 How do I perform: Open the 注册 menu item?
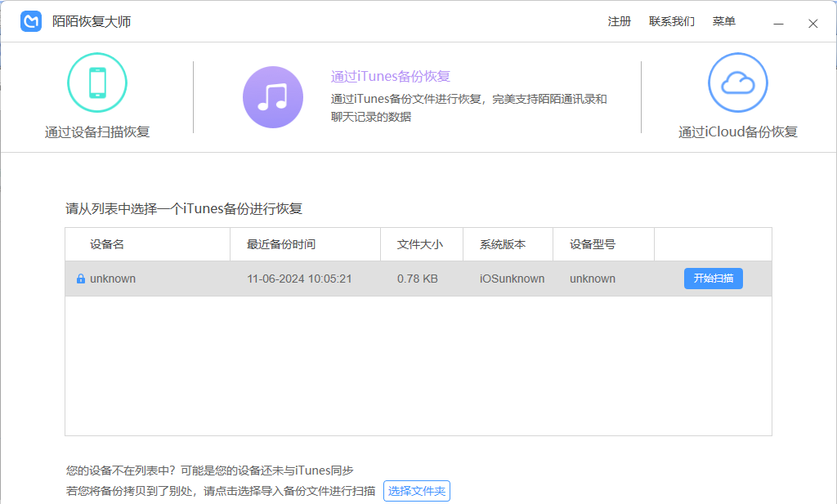(x=620, y=22)
